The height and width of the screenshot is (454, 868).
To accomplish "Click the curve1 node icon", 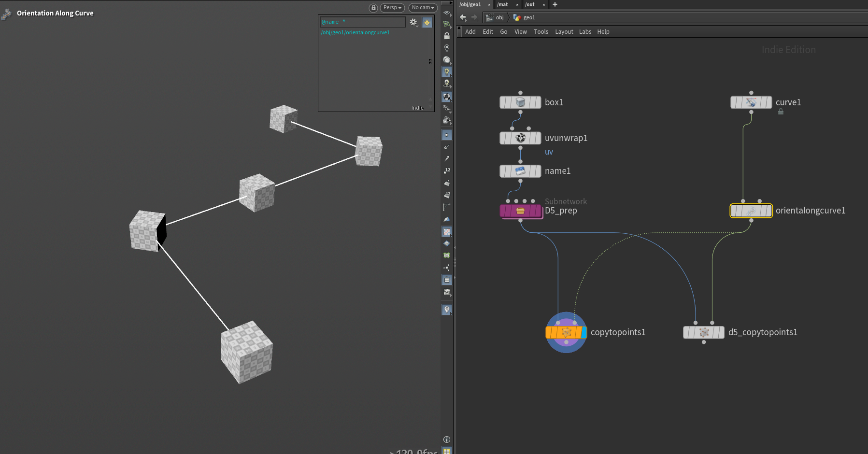I will point(751,102).
